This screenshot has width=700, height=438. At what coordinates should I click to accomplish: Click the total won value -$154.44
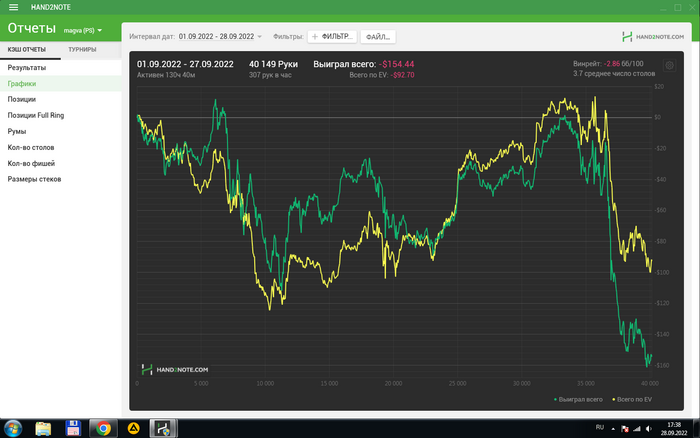coord(396,64)
